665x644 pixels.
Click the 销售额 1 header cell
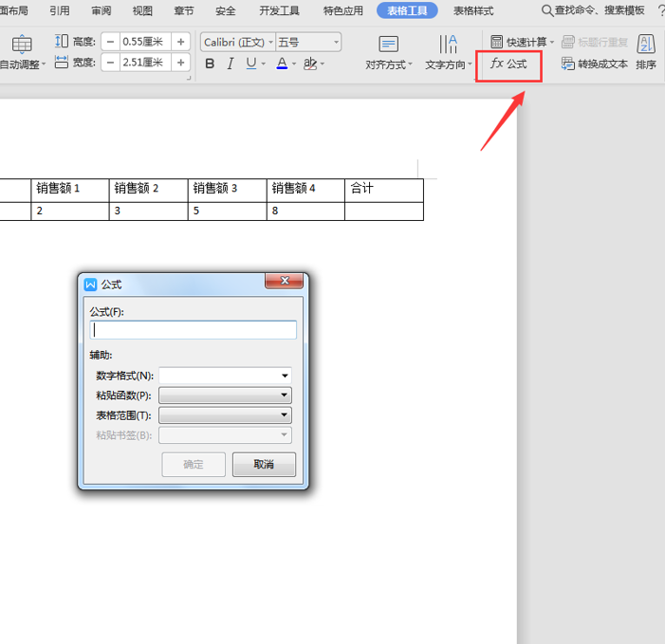coord(70,190)
